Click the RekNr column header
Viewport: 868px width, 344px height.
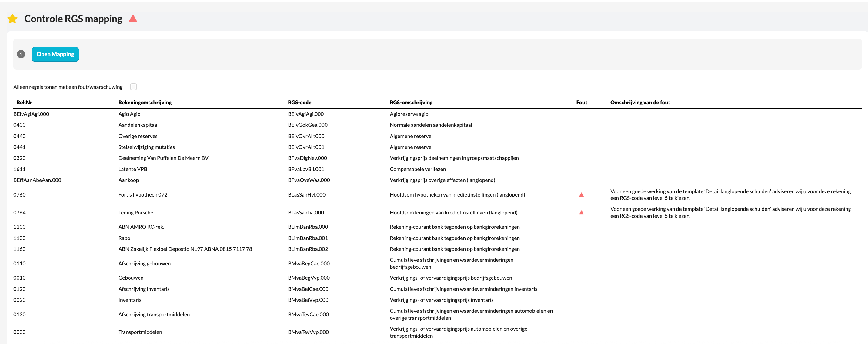coord(24,103)
